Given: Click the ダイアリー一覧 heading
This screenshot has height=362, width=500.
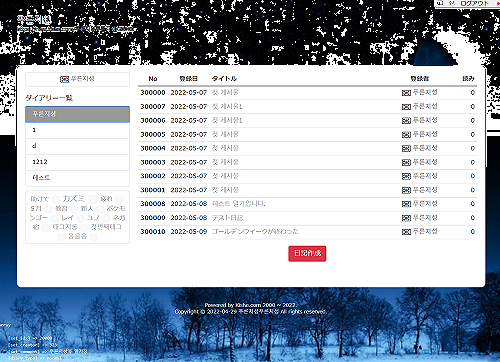Looking at the screenshot, I should 49,98.
